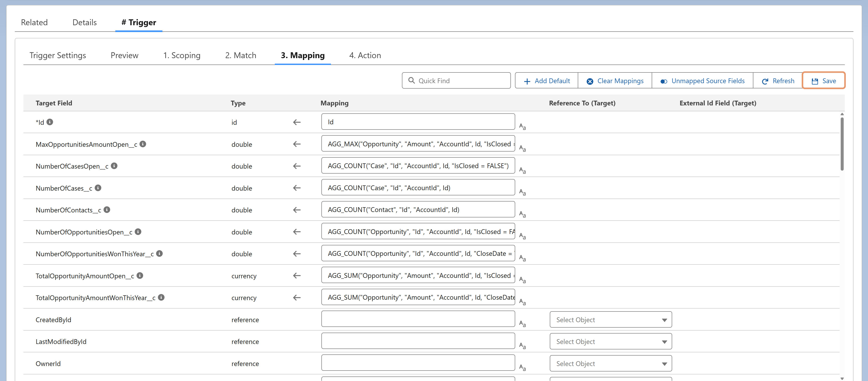Switch to the Related tab
The height and width of the screenshot is (381, 868).
coord(34,22)
